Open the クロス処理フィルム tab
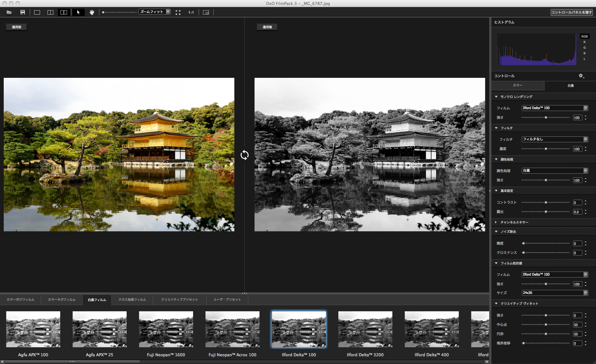596x364 pixels. click(x=132, y=300)
